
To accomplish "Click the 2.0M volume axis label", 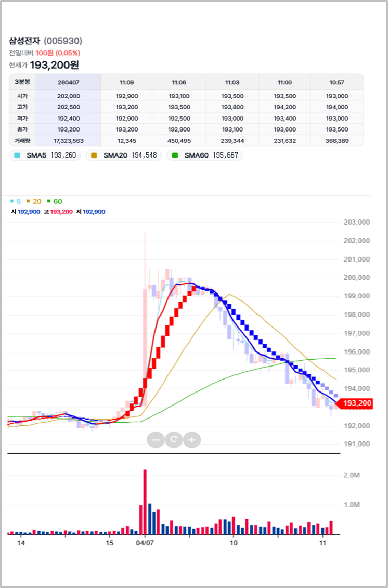I will pyautogui.click(x=352, y=475).
